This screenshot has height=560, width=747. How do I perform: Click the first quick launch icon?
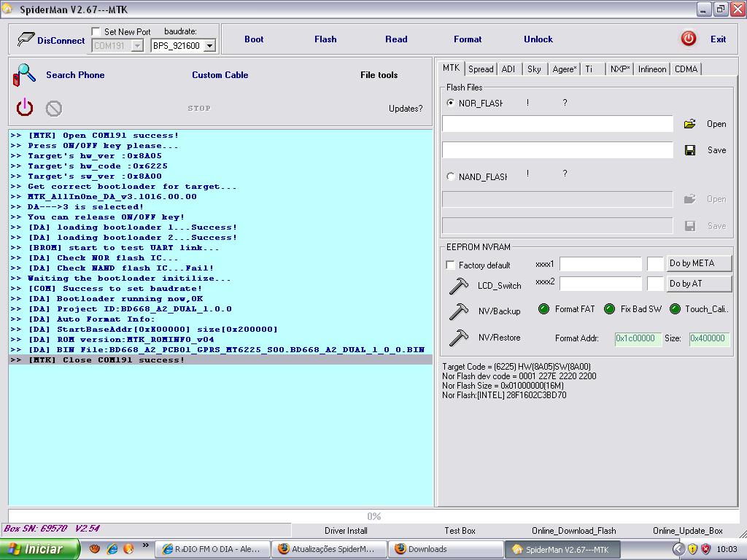click(x=95, y=548)
